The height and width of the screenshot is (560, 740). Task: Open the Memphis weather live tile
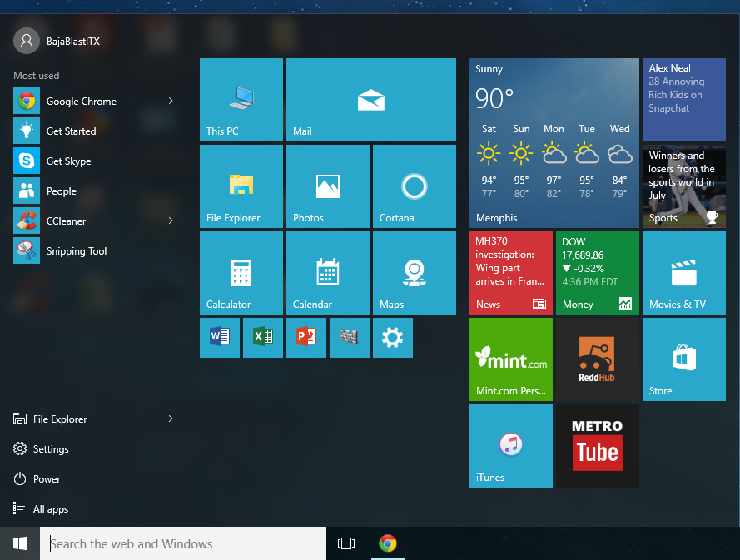tap(554, 143)
